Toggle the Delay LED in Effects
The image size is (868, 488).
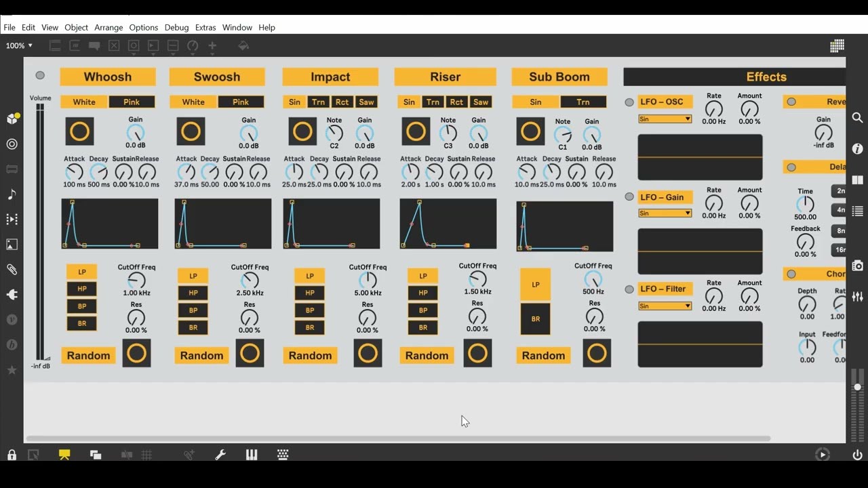click(x=791, y=167)
